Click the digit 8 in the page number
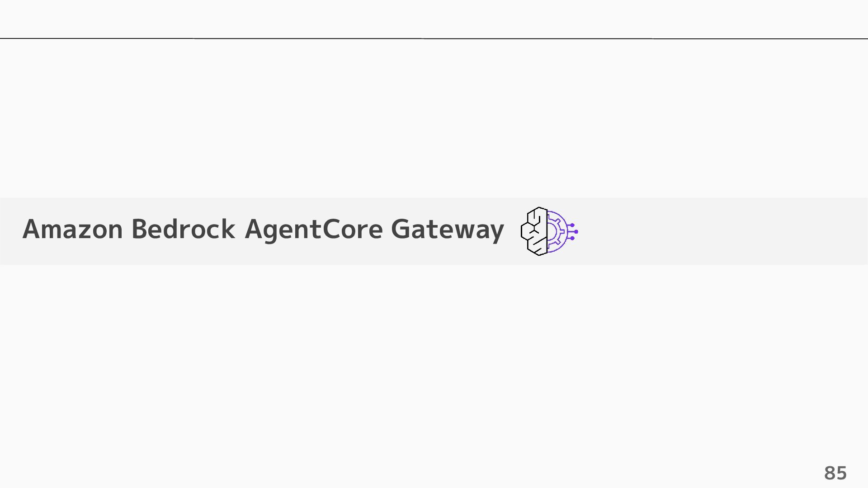Screen dimensions: 868x488 pos(830,473)
